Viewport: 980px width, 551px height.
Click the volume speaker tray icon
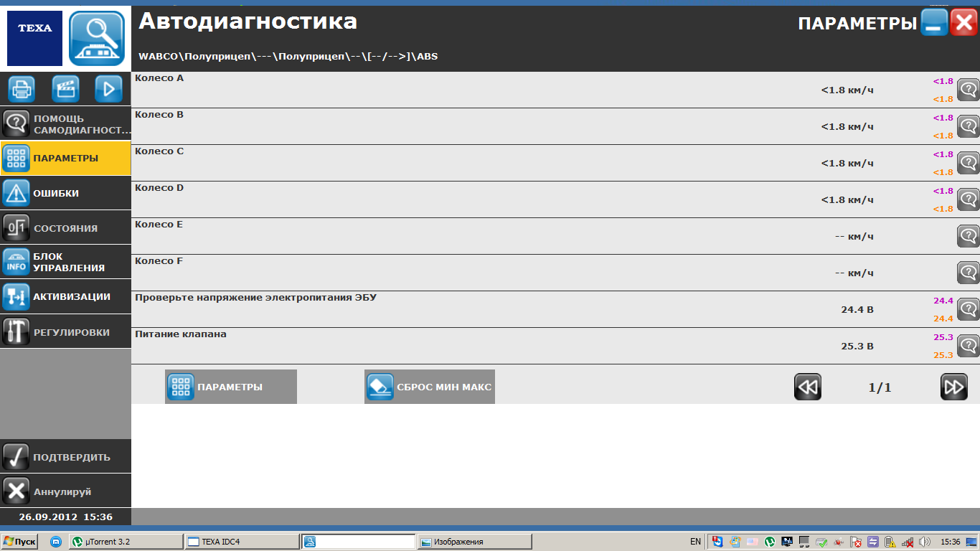(x=925, y=542)
